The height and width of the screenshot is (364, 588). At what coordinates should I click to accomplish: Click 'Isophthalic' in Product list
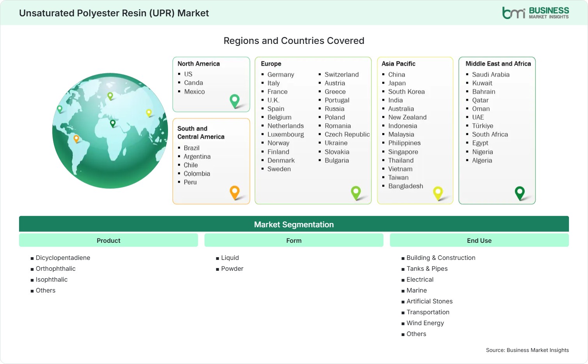(52, 279)
